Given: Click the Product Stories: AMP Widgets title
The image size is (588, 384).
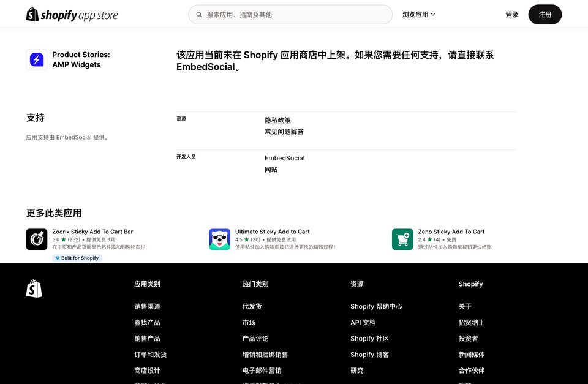Looking at the screenshot, I should (x=81, y=59).
